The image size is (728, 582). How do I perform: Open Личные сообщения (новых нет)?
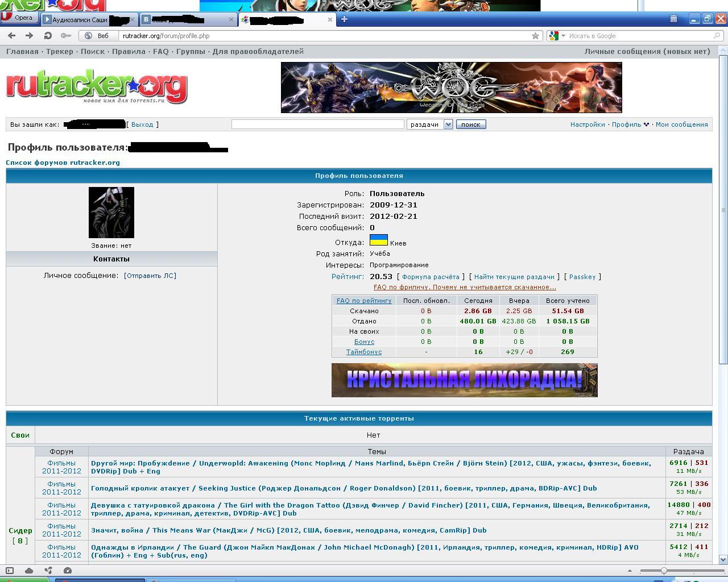click(x=647, y=52)
